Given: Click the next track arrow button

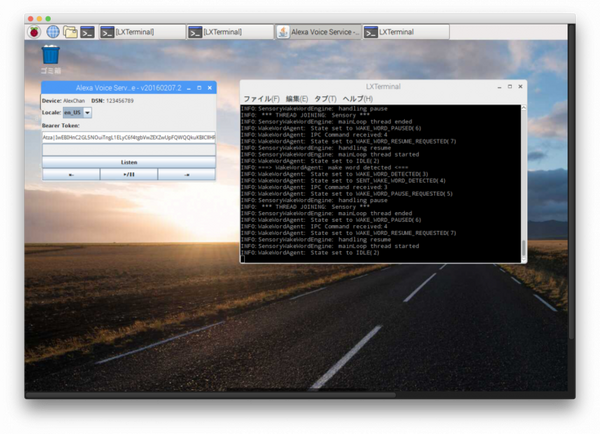Looking at the screenshot, I should 187,174.
